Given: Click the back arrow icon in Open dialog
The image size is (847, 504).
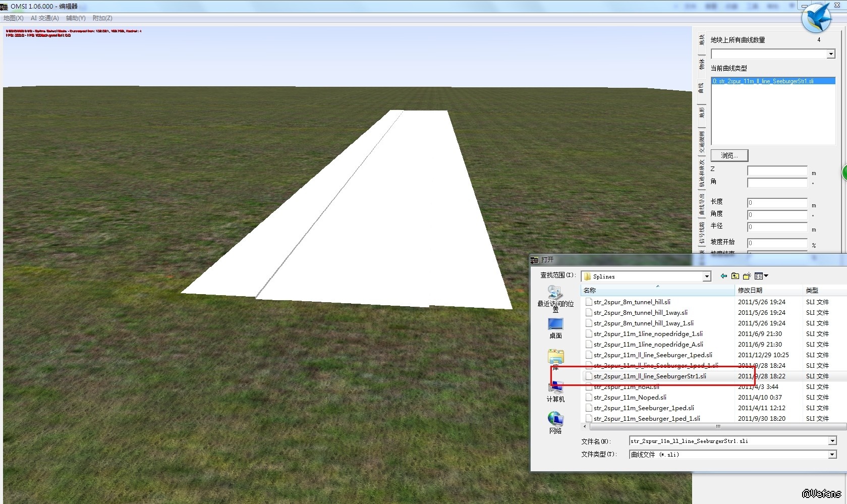Looking at the screenshot, I should coord(724,276).
